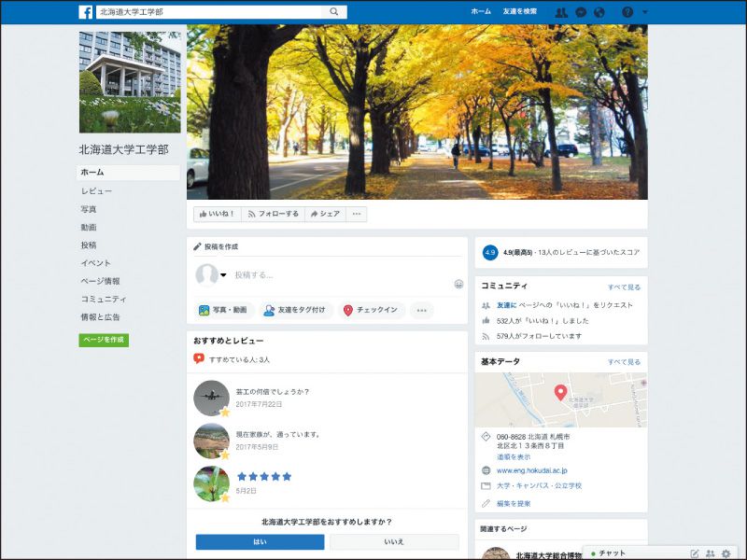The image size is (747, 560).
Task: Open ページ情報 in the page sidebar
Action: [x=100, y=281]
